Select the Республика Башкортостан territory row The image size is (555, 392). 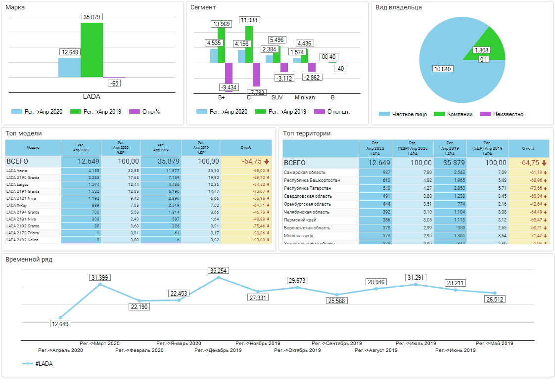(x=416, y=180)
